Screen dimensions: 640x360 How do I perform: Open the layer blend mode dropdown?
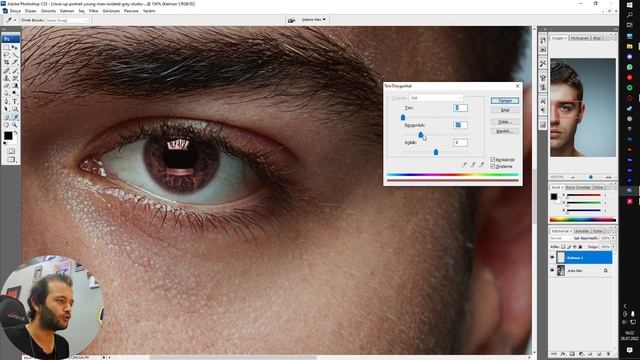coord(561,238)
